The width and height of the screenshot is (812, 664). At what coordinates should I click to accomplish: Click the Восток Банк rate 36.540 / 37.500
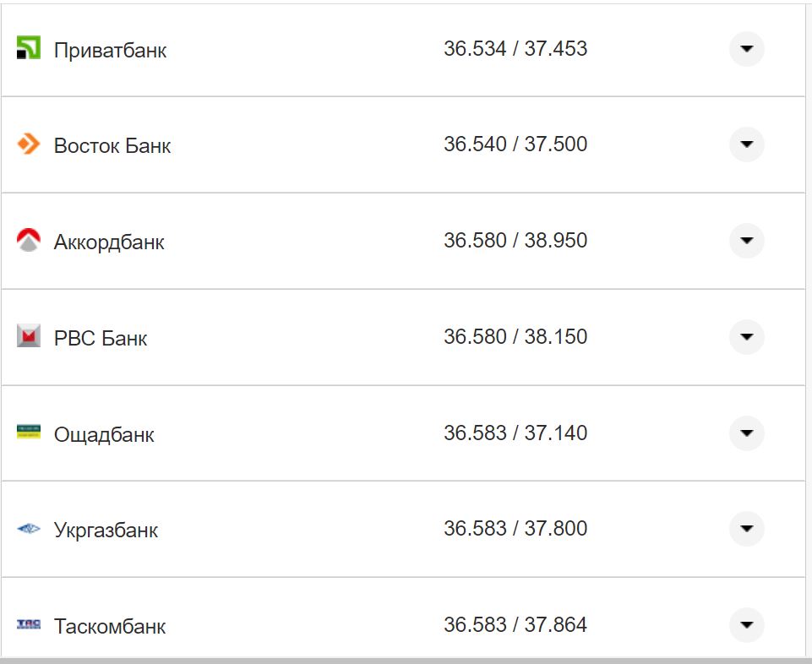point(515,144)
